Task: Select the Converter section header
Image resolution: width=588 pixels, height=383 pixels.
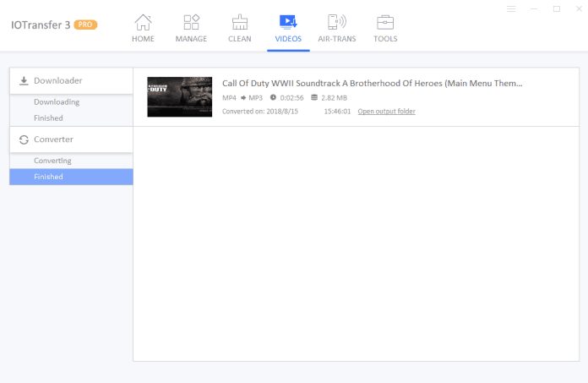Action: (71, 140)
